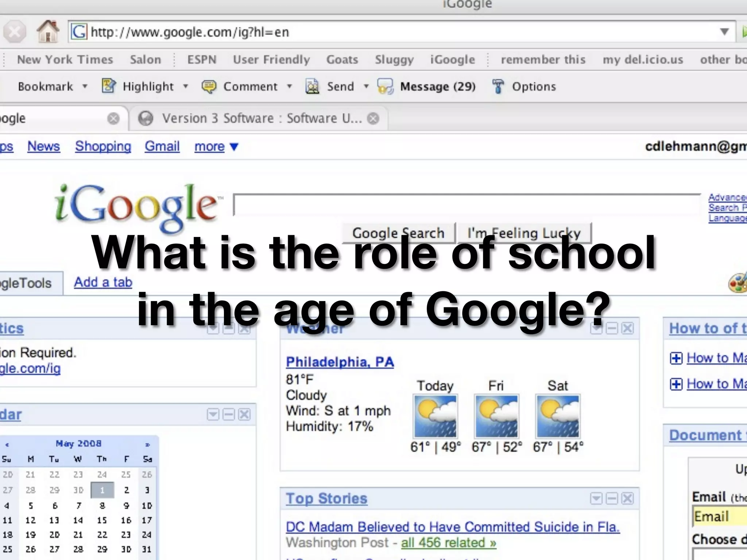Open the calendar gadget menu arrow

(213, 415)
